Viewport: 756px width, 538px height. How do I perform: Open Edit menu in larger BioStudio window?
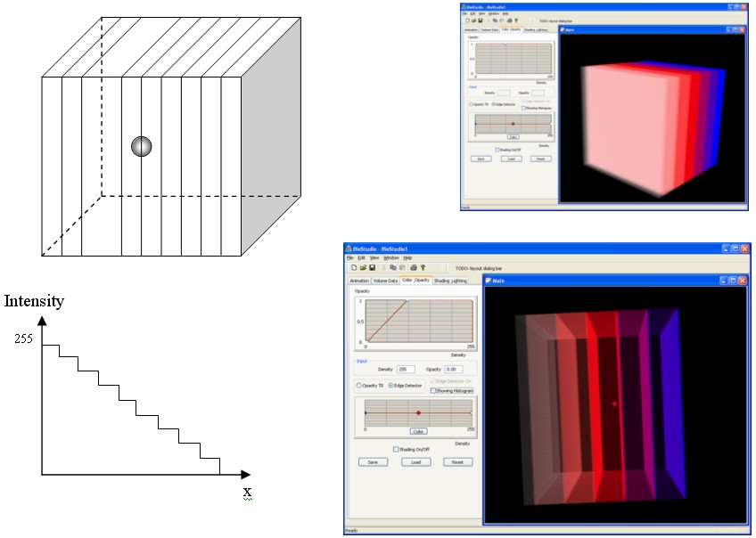point(361,258)
